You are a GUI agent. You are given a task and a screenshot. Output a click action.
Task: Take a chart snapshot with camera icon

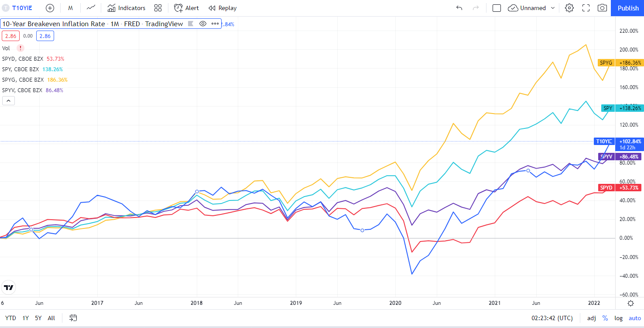coord(603,8)
